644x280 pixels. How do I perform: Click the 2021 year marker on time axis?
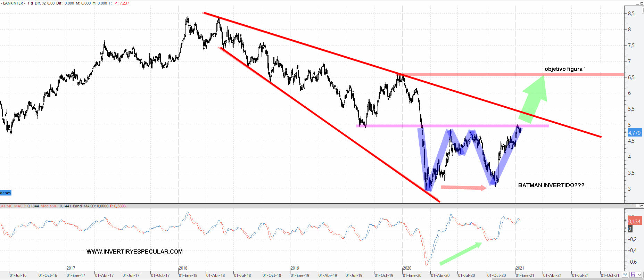click(x=520, y=268)
